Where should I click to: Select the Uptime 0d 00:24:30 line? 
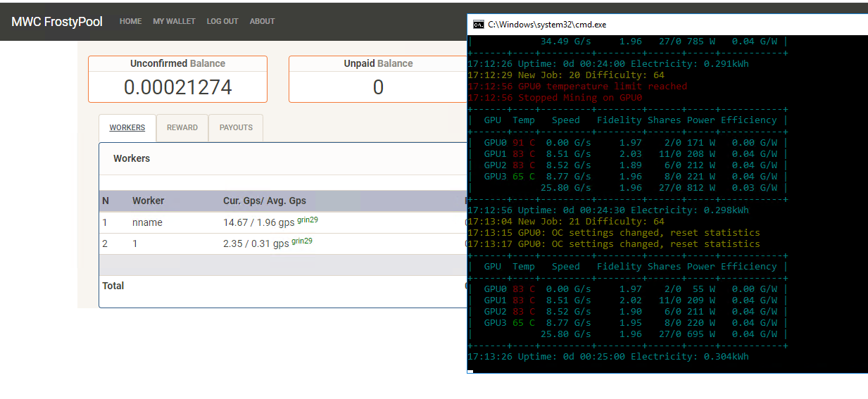pos(608,210)
